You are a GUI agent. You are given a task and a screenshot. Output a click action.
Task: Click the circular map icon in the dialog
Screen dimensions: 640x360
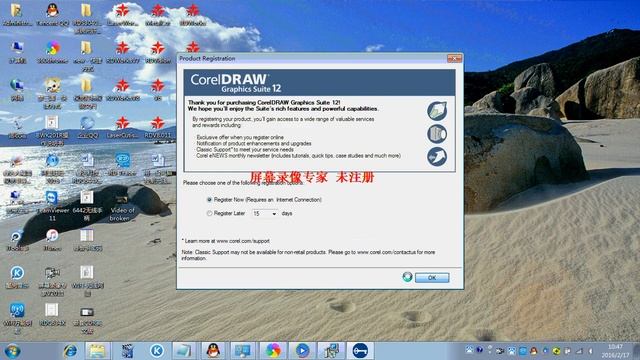click(437, 111)
